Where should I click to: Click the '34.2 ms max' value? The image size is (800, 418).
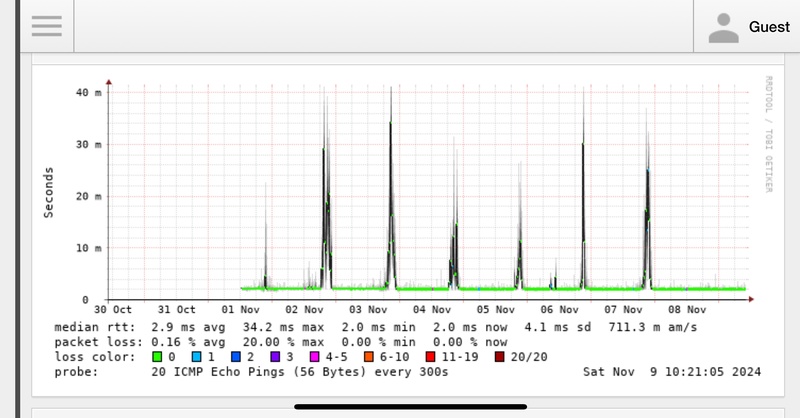pos(283,327)
